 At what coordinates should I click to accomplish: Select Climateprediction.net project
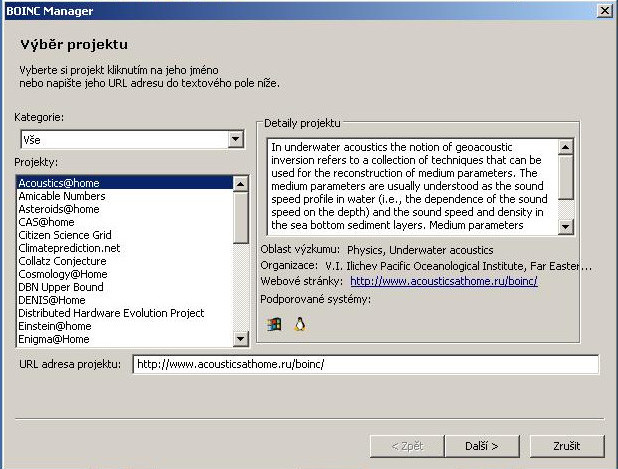pyautogui.click(x=125, y=248)
